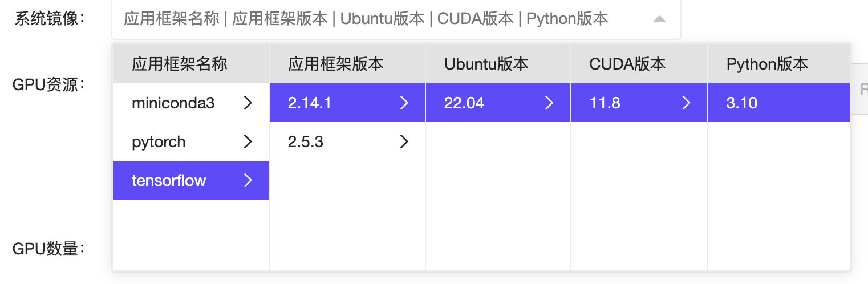
Task: Click chevron beside version 2.14.1
Action: [404, 103]
